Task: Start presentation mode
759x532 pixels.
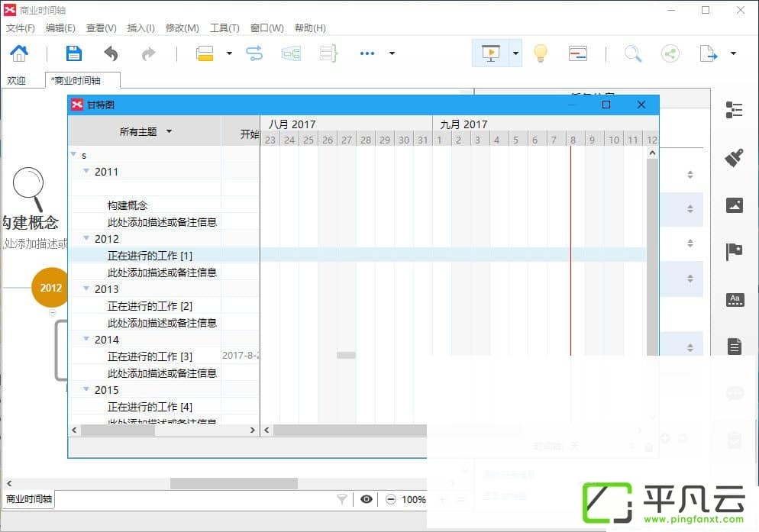Action: tap(491, 53)
